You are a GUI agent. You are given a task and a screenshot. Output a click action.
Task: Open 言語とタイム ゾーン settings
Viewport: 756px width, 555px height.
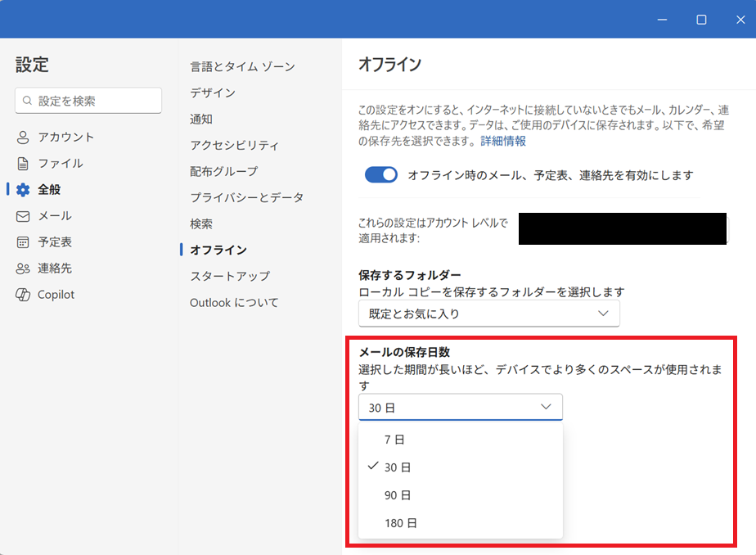click(x=242, y=66)
